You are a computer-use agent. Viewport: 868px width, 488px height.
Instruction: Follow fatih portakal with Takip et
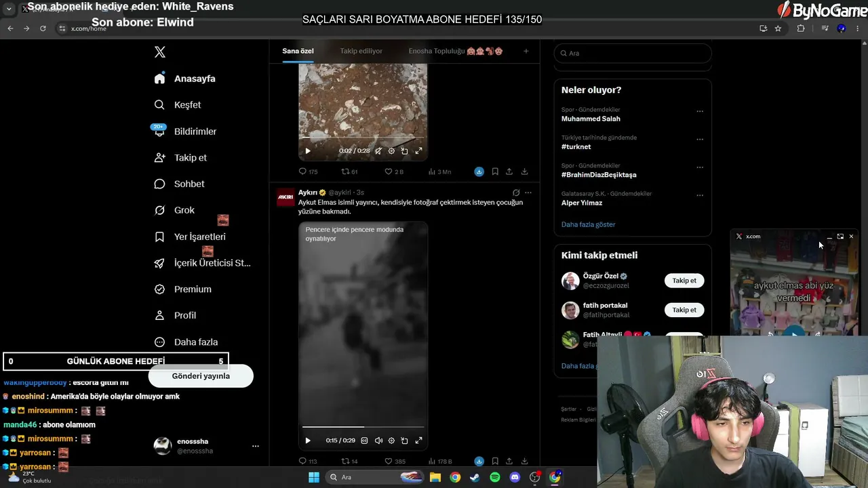pos(684,310)
